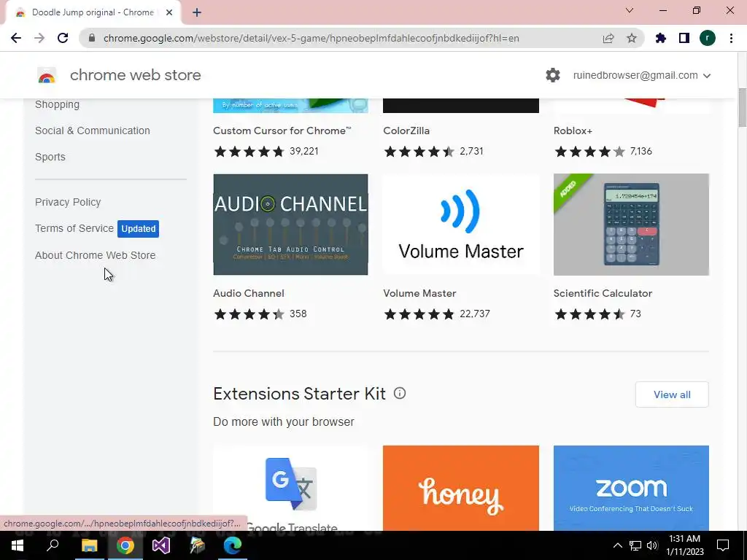Open the Privacy Policy link
Image resolution: width=747 pixels, height=560 pixels.
(68, 202)
